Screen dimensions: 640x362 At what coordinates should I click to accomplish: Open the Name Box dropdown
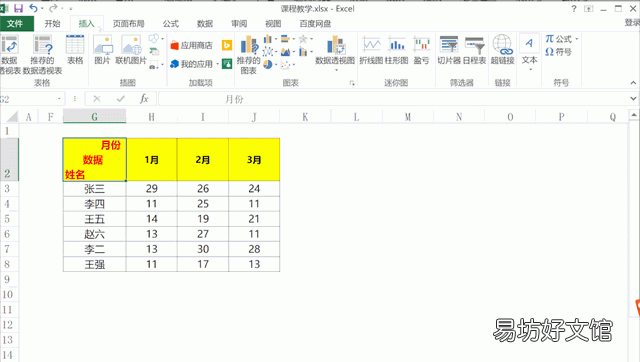pos(59,99)
